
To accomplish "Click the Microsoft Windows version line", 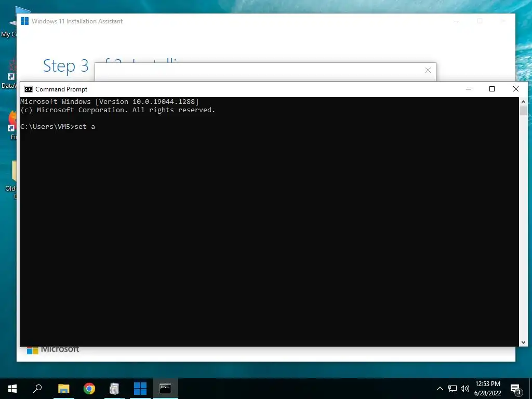I will pos(110,101).
